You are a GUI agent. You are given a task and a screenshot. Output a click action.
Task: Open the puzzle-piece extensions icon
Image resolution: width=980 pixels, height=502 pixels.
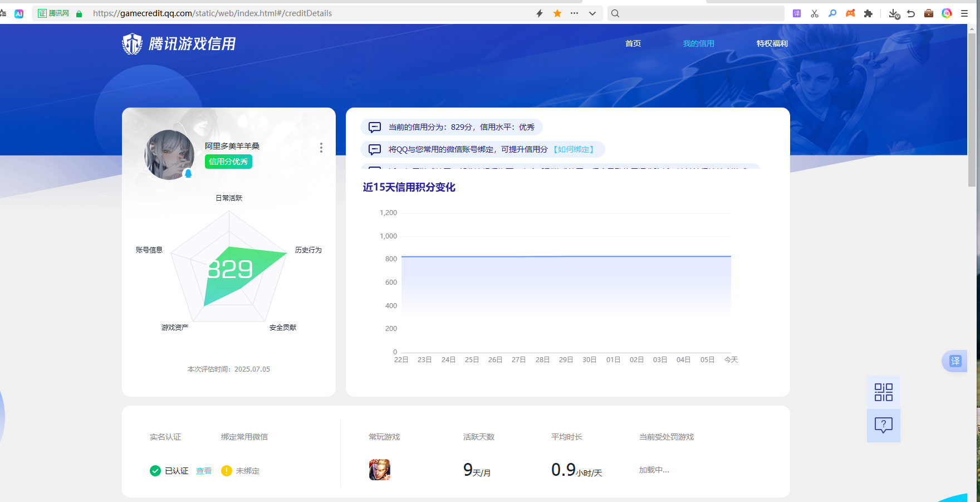[x=868, y=13]
